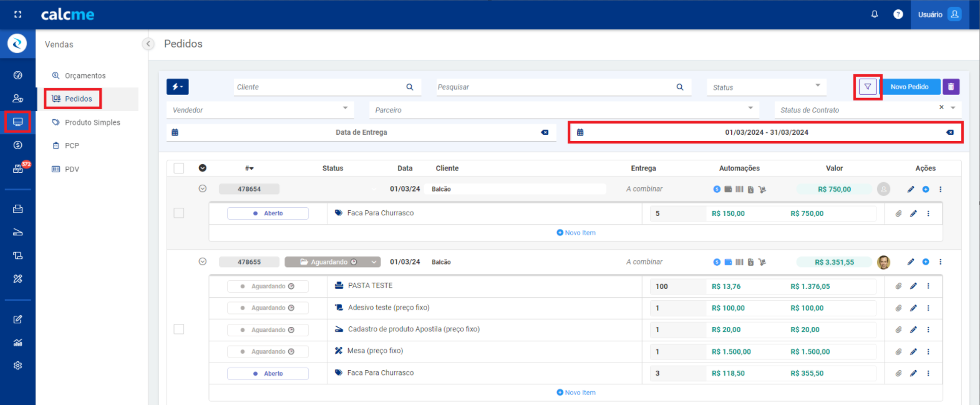Expand the Vendedor dropdown
Screen dimensions: 980x405
point(260,110)
